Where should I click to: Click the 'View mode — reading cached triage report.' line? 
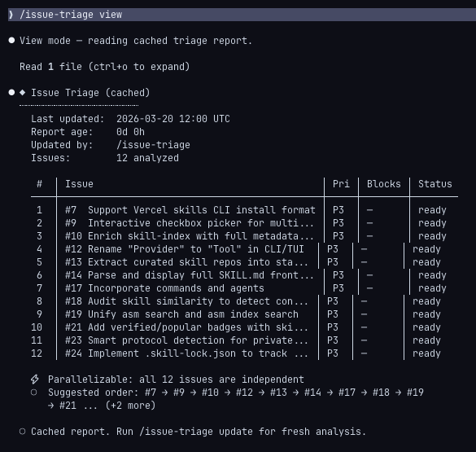point(136,41)
